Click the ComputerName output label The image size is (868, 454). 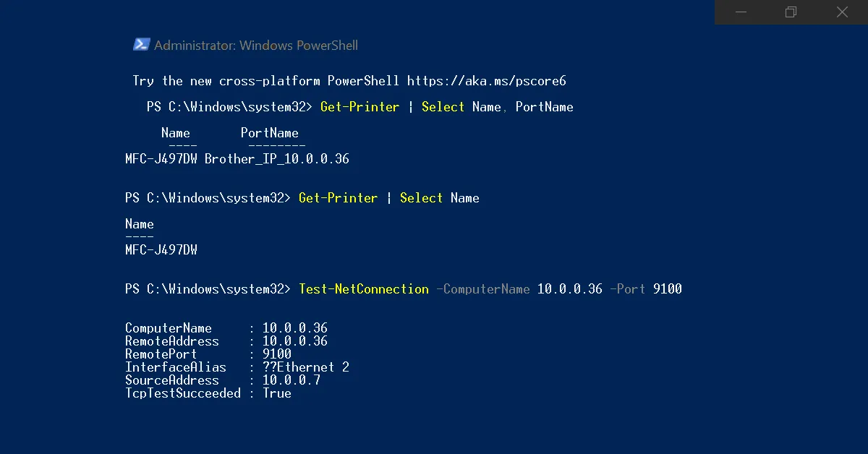point(169,328)
